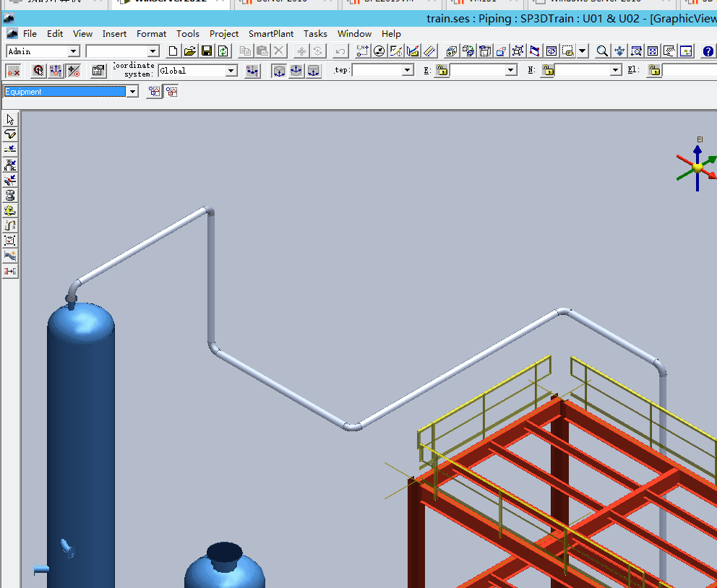Toggle rectangular coordinates mode button

[x=279, y=71]
